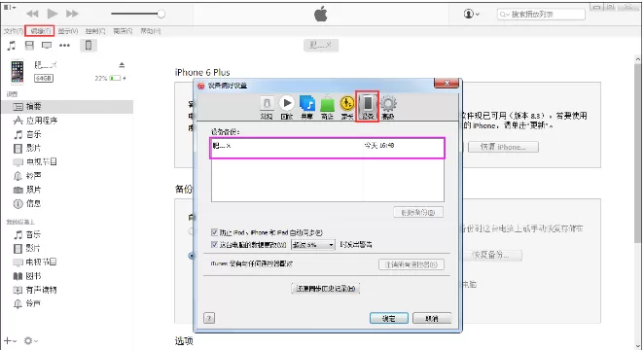Click the 删除备份 delete backup button
This screenshot has width=644, height=350.
pyautogui.click(x=418, y=213)
